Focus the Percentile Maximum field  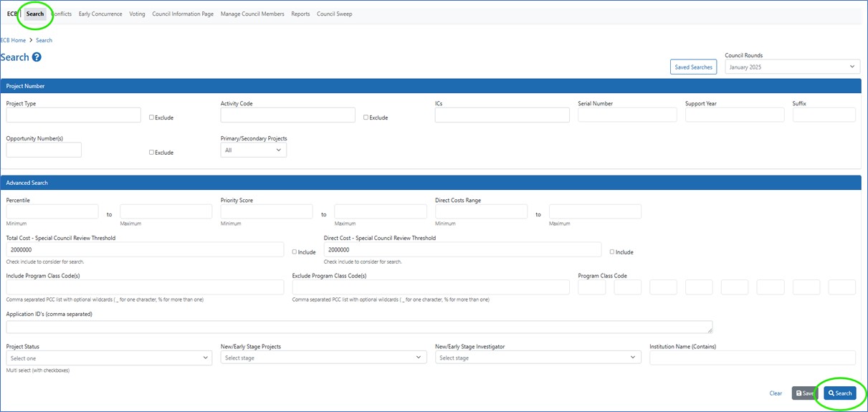click(166, 211)
